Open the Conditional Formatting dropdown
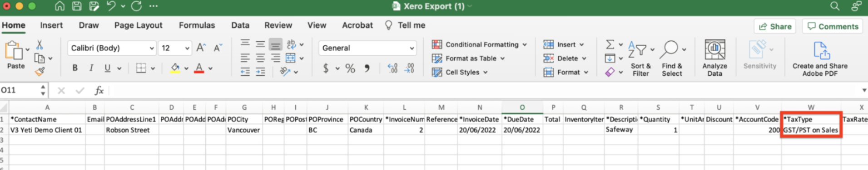The image size is (868, 170). (x=479, y=44)
